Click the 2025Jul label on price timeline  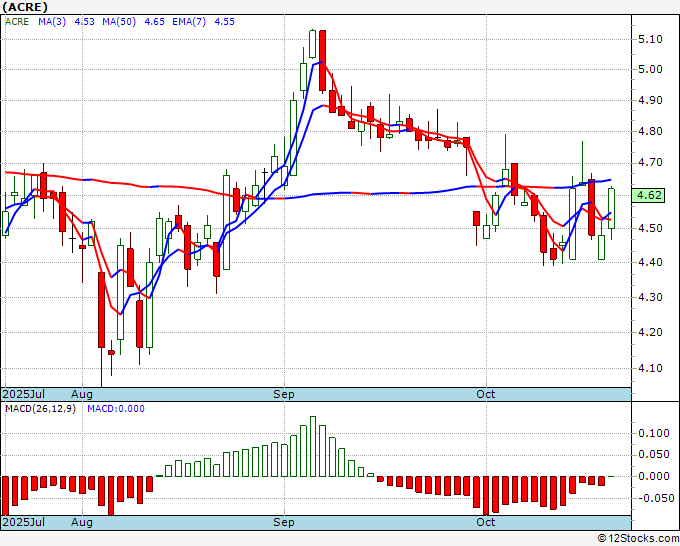(23, 394)
